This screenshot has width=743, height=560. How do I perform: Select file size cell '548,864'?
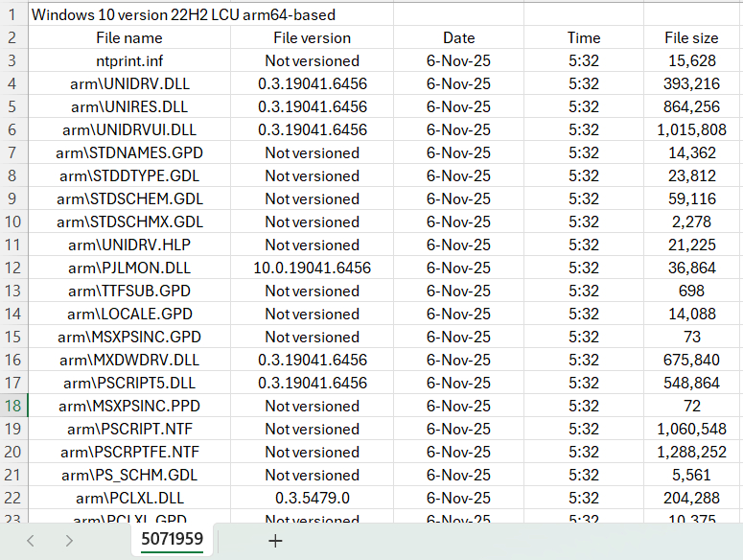(692, 383)
